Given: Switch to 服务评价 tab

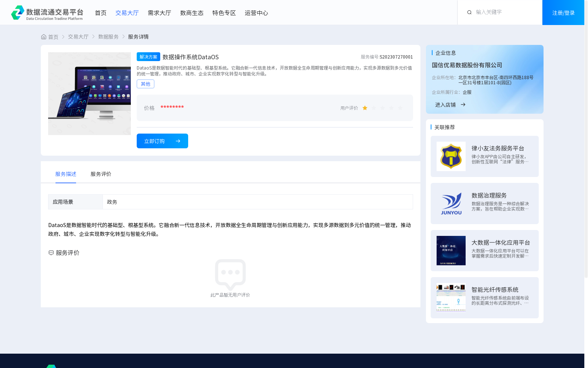Looking at the screenshot, I should point(101,174).
